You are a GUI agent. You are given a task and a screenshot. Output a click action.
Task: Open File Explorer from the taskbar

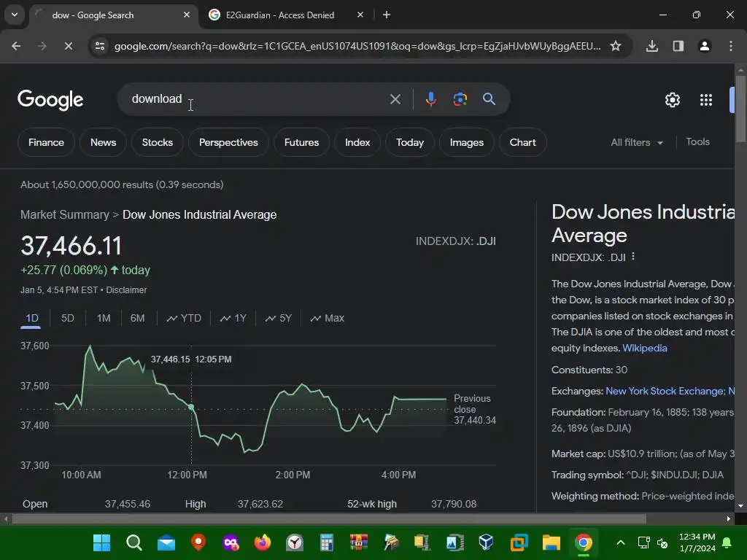click(551, 542)
